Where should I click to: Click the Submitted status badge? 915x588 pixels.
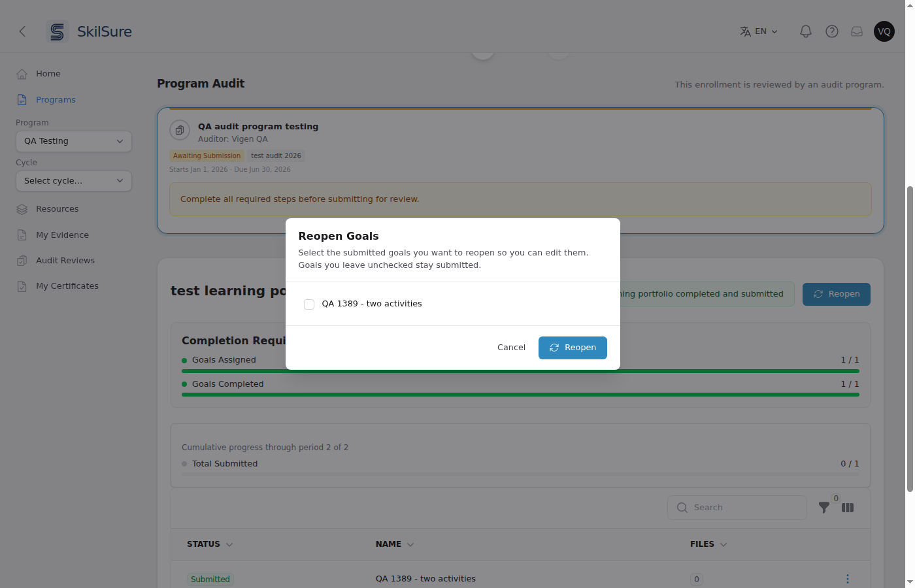click(x=210, y=580)
